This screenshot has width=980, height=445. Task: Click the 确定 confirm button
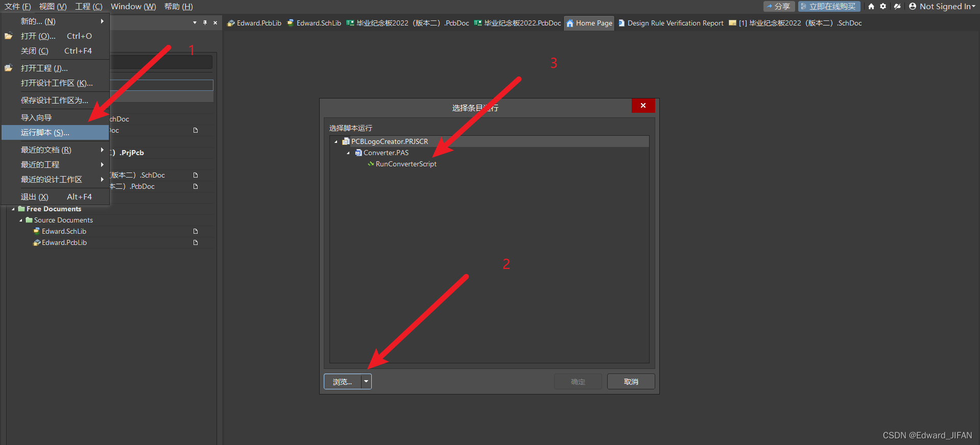[x=578, y=382]
